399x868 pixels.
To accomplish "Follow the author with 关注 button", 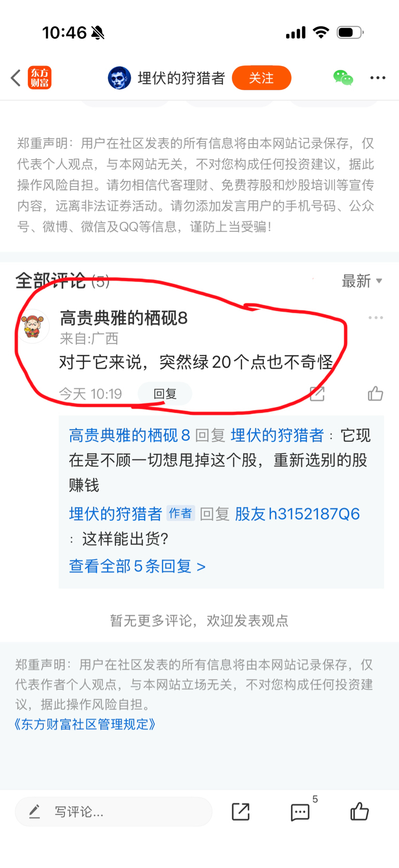I will coord(261,78).
